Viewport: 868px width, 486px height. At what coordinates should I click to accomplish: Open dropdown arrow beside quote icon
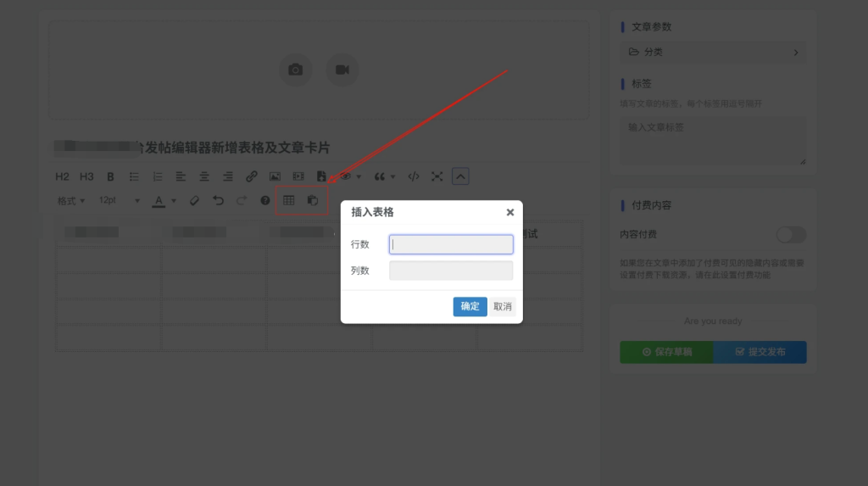(x=393, y=177)
